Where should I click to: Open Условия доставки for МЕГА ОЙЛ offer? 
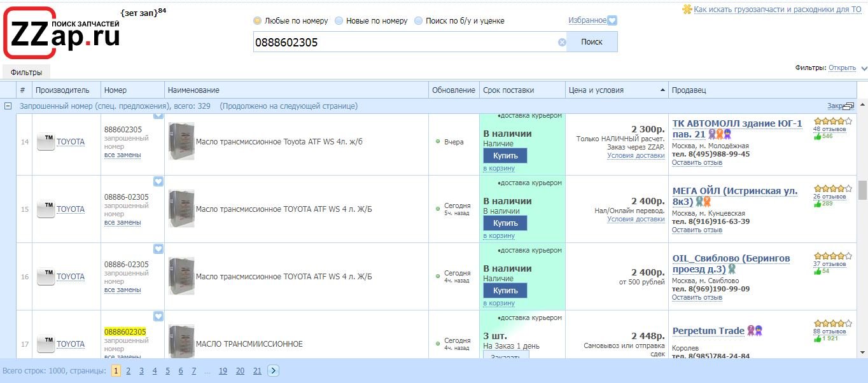(636, 219)
